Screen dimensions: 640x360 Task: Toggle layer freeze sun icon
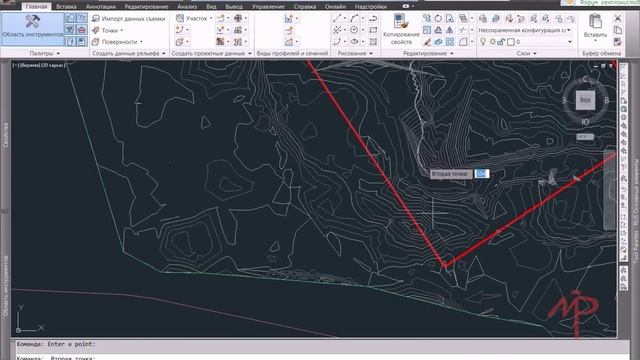(x=493, y=42)
